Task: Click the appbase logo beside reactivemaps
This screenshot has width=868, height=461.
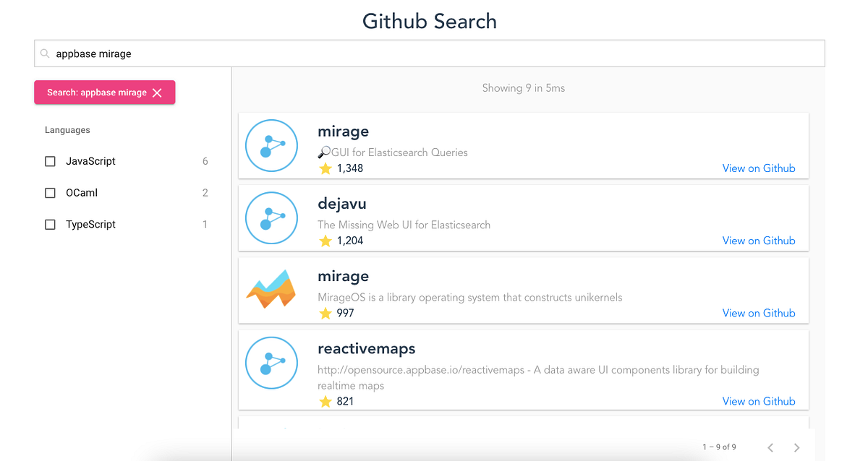Action: tap(271, 363)
